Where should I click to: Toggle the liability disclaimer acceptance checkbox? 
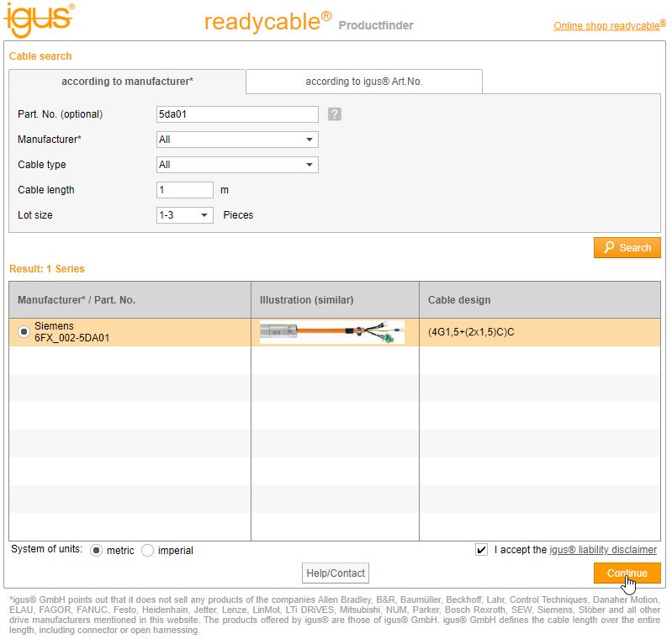(x=481, y=550)
